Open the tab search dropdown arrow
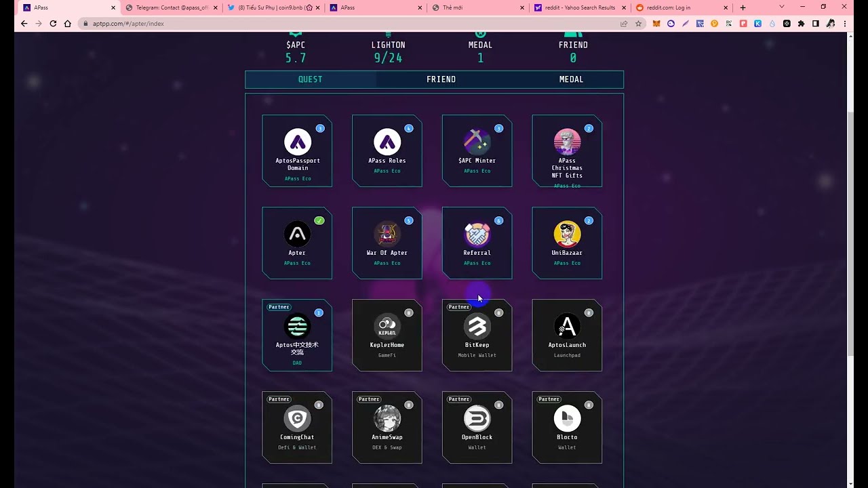 781,7
